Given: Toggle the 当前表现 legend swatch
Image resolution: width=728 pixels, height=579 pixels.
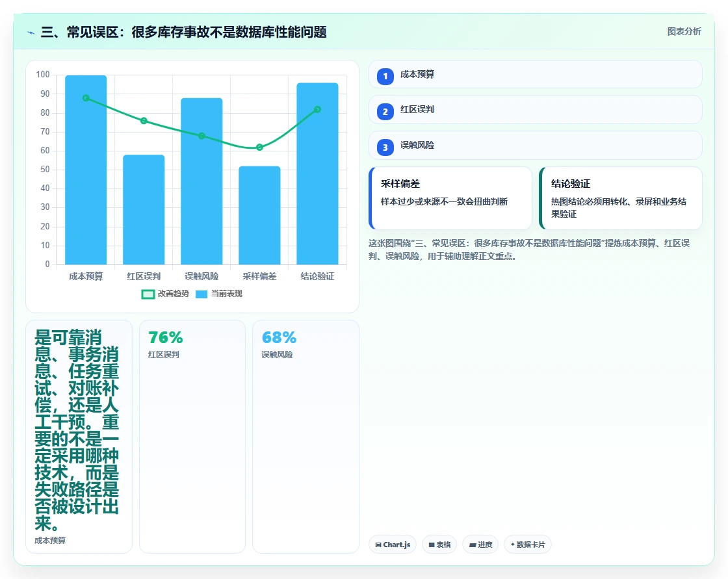Looking at the screenshot, I should [x=201, y=294].
